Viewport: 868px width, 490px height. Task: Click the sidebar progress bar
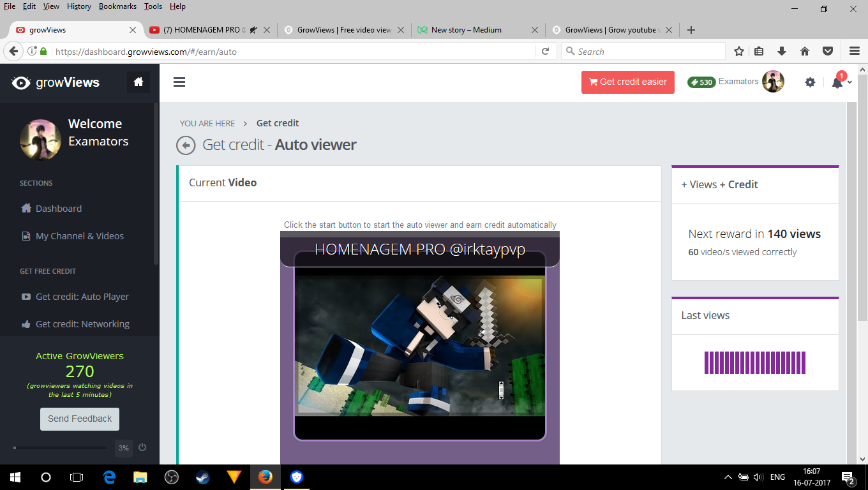(60, 448)
